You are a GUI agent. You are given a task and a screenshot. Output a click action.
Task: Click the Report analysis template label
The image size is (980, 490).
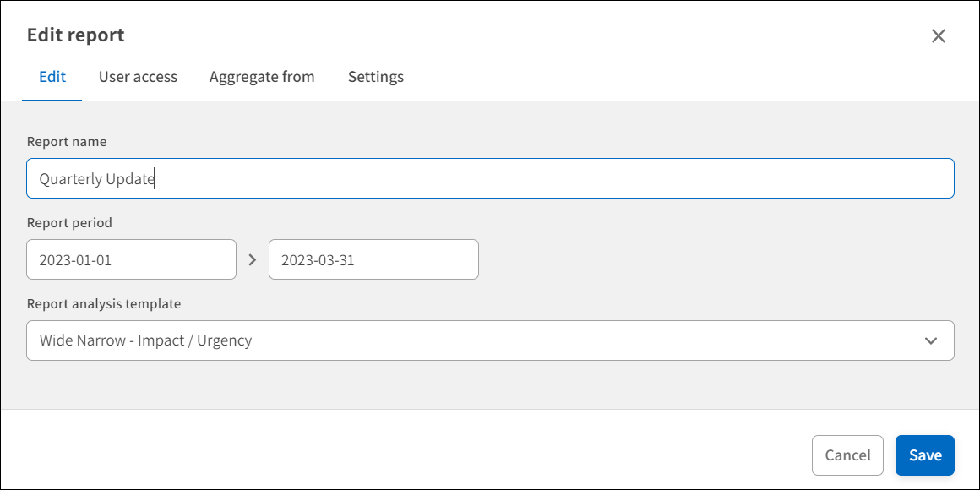(104, 303)
